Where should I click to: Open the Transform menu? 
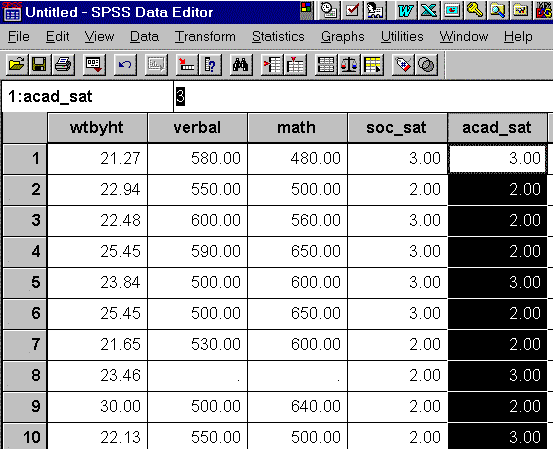[x=205, y=37]
